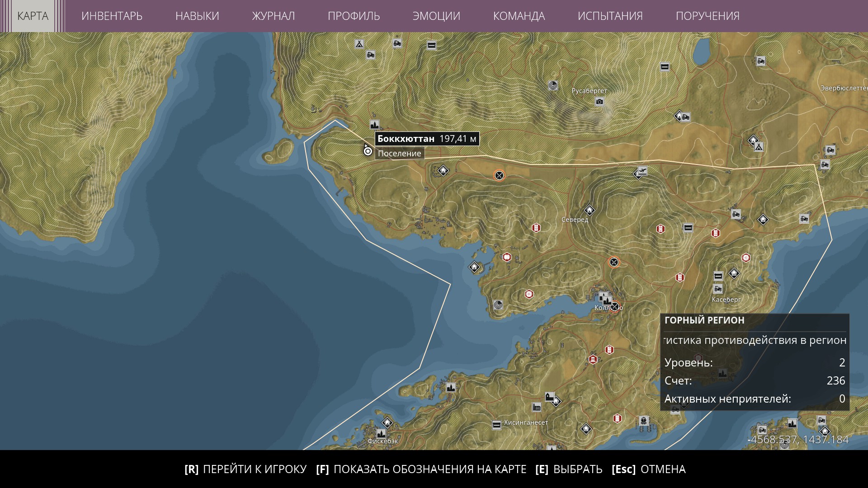Viewport: 868px width, 488px height.
Task: Select the airfield airplane icon
Action: (642, 171)
